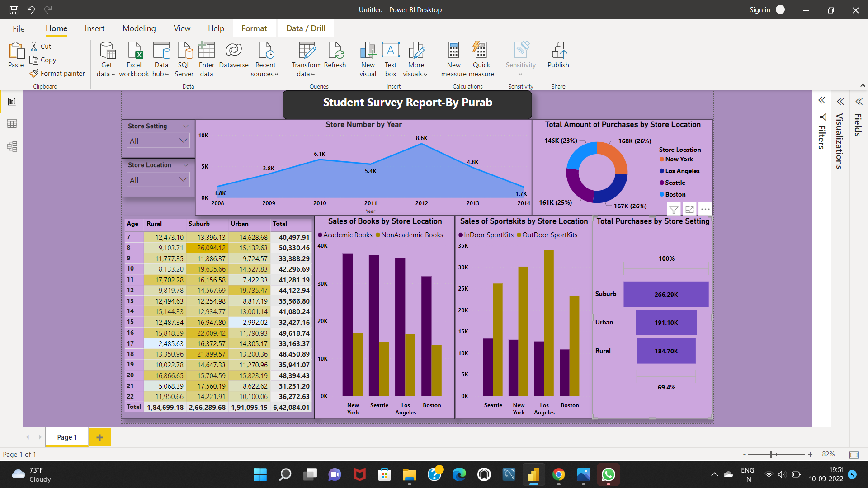Use the Format painter tool
Screen dimensions: 868x488
tap(57, 73)
